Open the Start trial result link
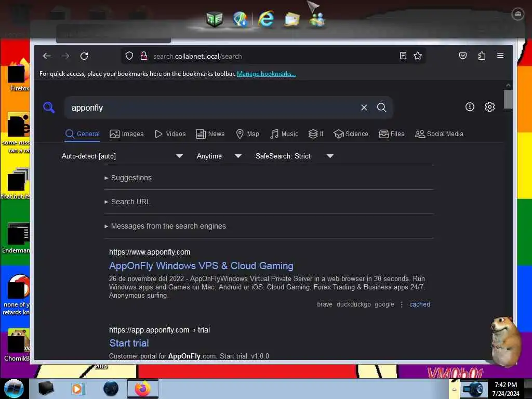This screenshot has height=399, width=532. [129, 343]
